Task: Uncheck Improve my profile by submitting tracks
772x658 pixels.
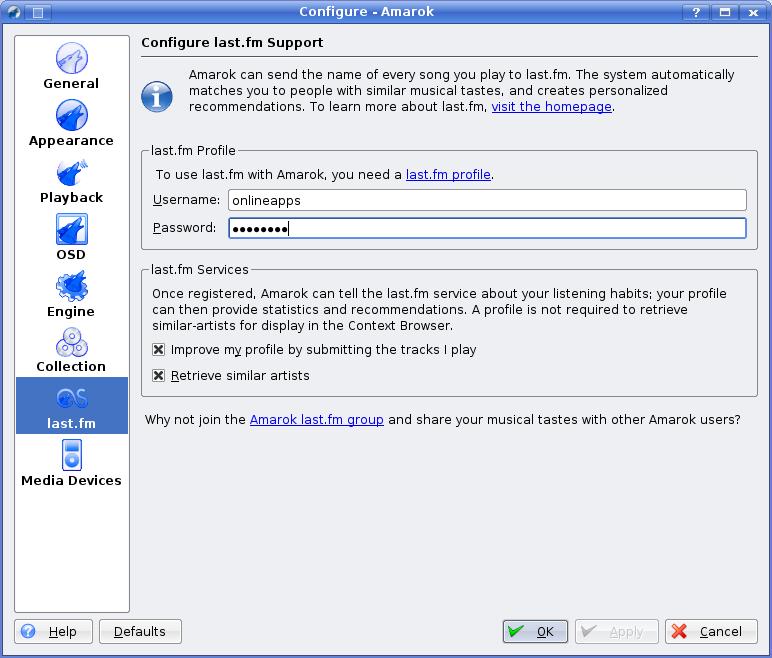Action: (x=159, y=350)
